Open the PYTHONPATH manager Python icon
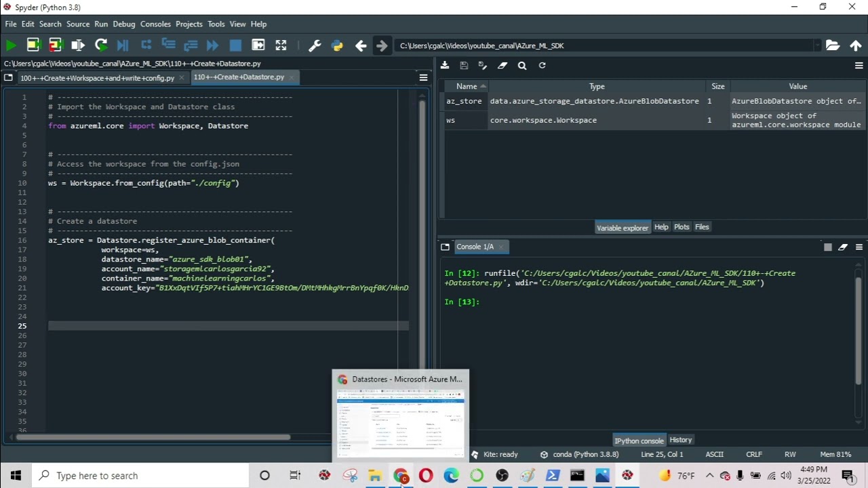This screenshot has height=488, width=868. point(337,45)
